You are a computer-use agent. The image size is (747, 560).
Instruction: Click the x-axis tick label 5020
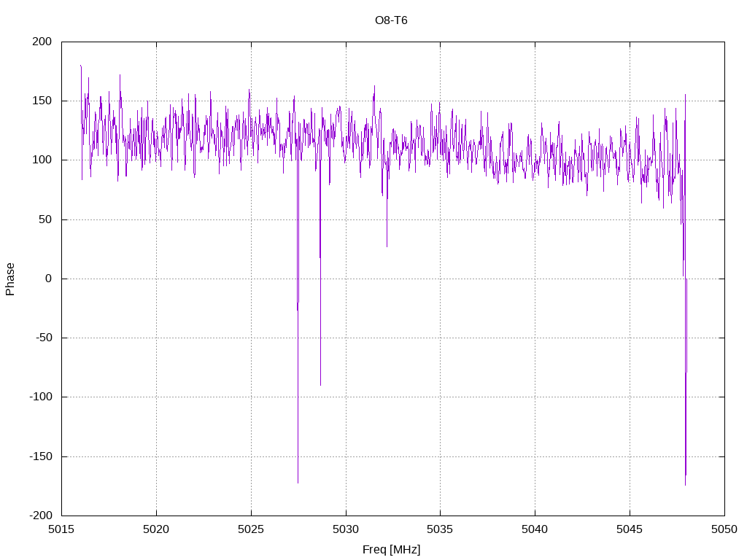[156, 529]
